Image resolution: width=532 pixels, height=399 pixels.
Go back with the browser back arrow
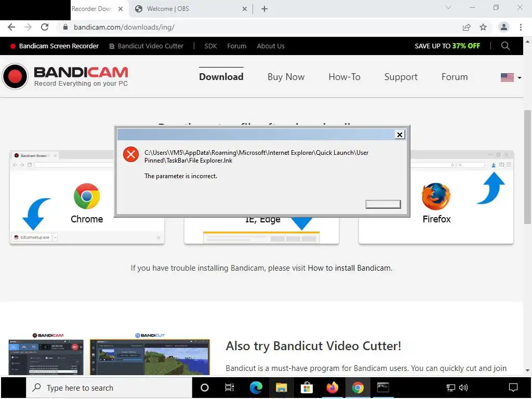pos(11,27)
